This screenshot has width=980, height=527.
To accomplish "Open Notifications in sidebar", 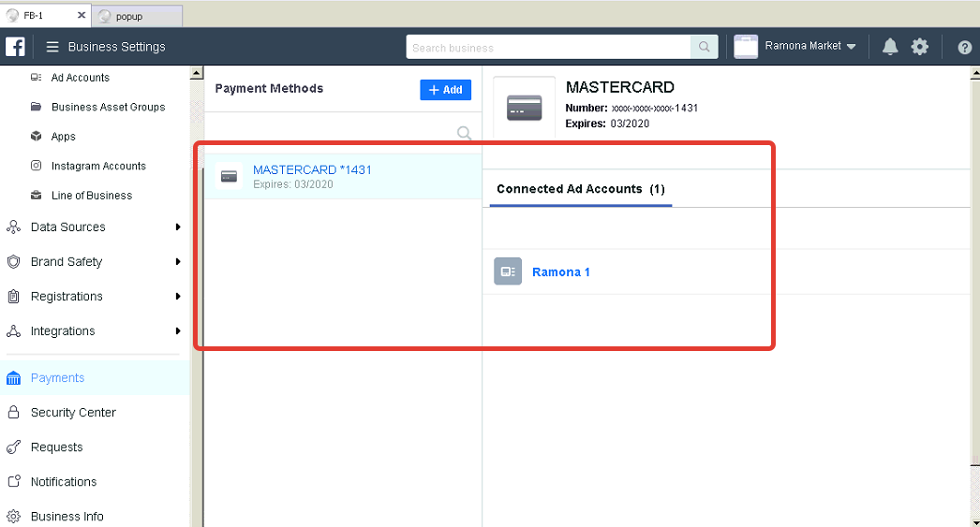I will (64, 481).
